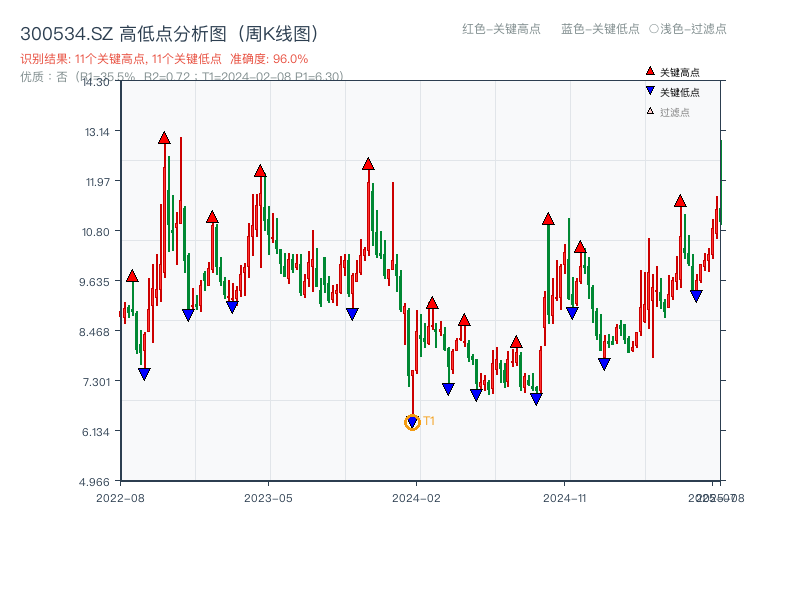Click the blue low marker directly below the T1 label

tap(412, 421)
